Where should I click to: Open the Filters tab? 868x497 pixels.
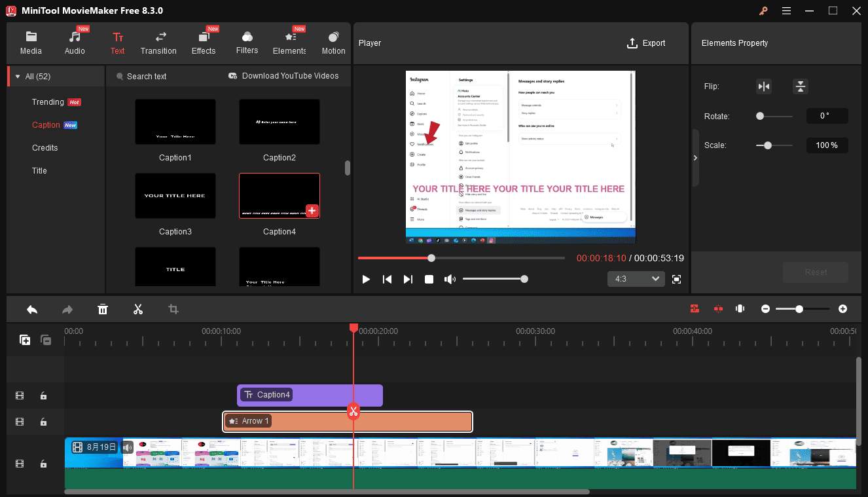point(247,43)
